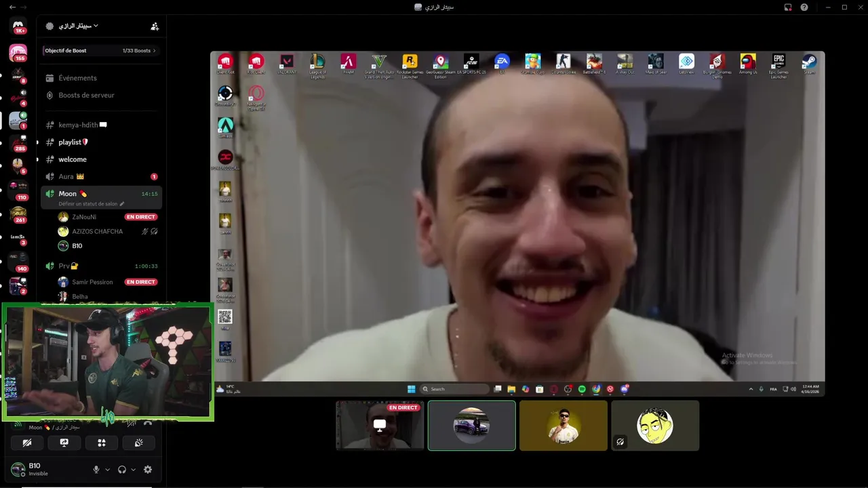Screen dimensions: 868x488
Task: Click File Explorer icon in streamed taskbar
Action: (x=511, y=389)
